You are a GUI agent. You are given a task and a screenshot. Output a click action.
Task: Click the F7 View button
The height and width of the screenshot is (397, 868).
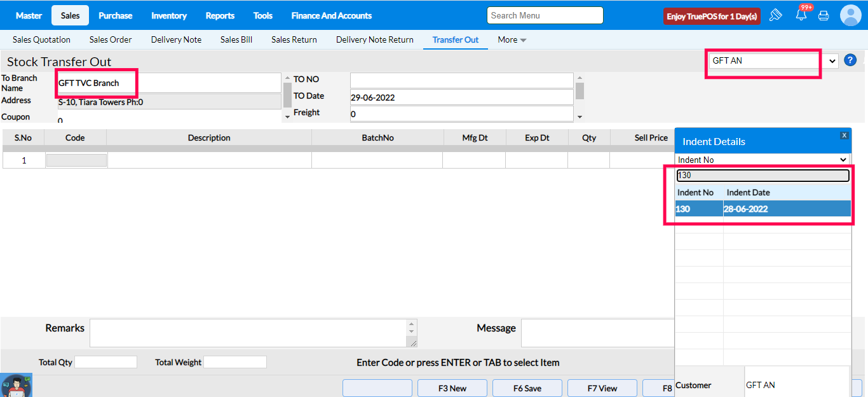(x=602, y=388)
